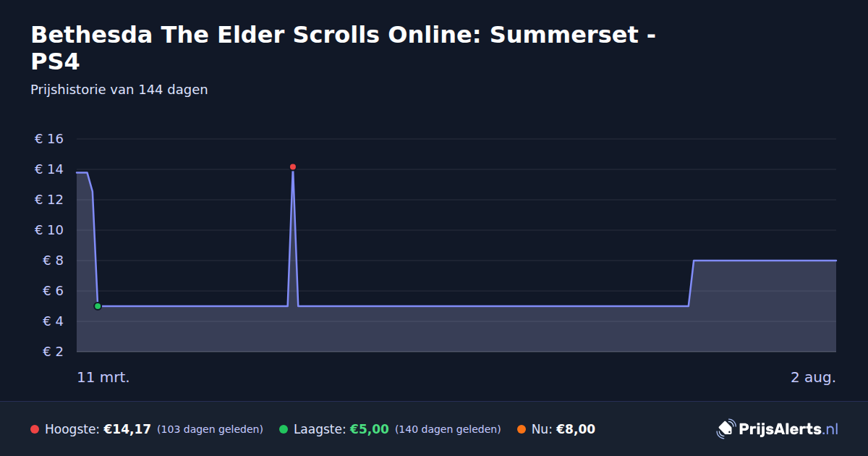
Task: Select the current price €8,00 value
Action: pyautogui.click(x=576, y=429)
